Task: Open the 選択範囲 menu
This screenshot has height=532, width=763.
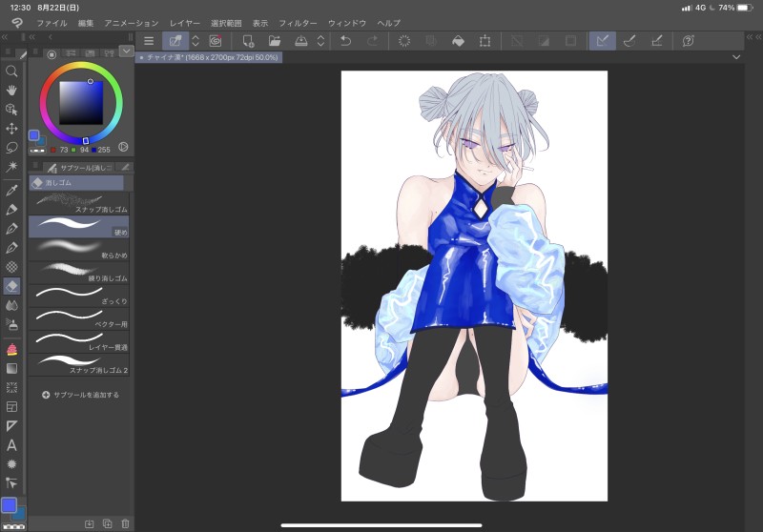Action: (226, 23)
